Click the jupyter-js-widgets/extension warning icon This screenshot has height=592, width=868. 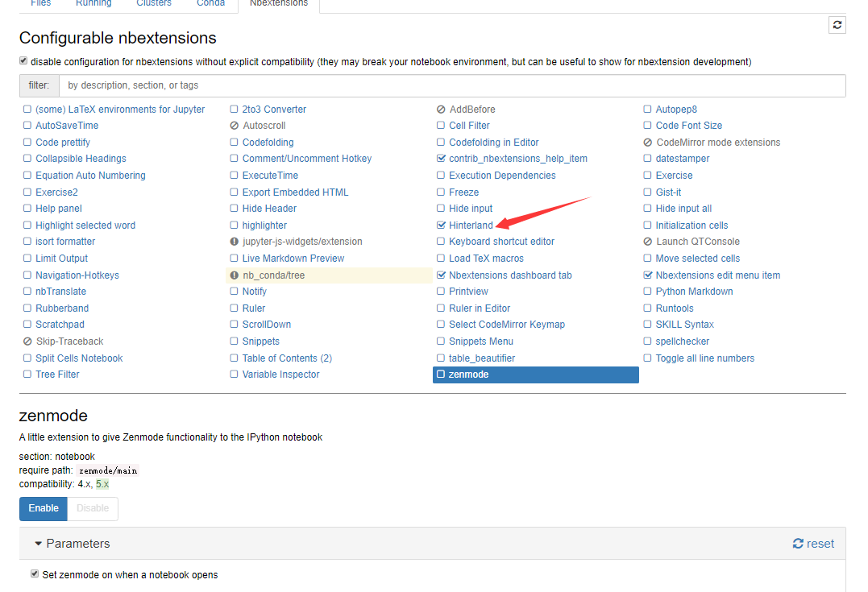235,242
